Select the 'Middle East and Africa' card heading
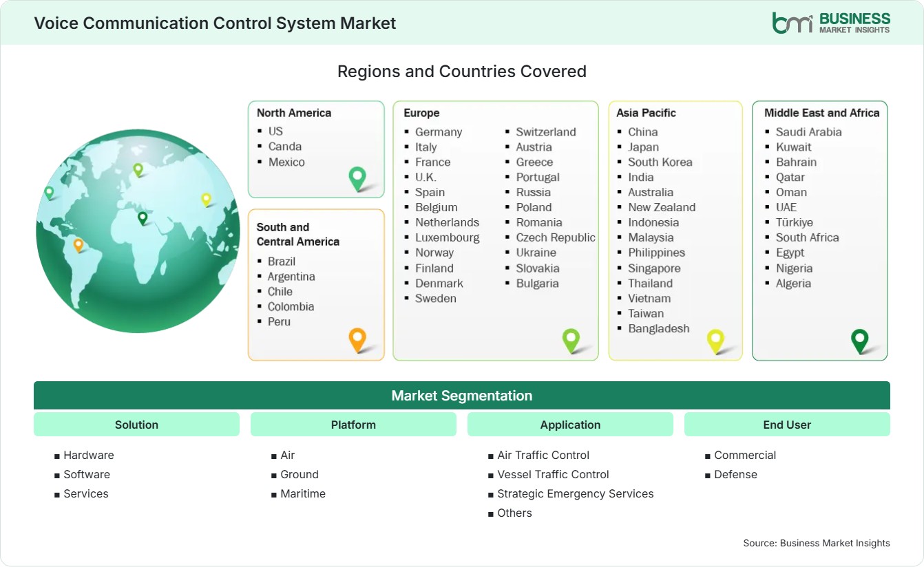924x567 pixels. (822, 113)
